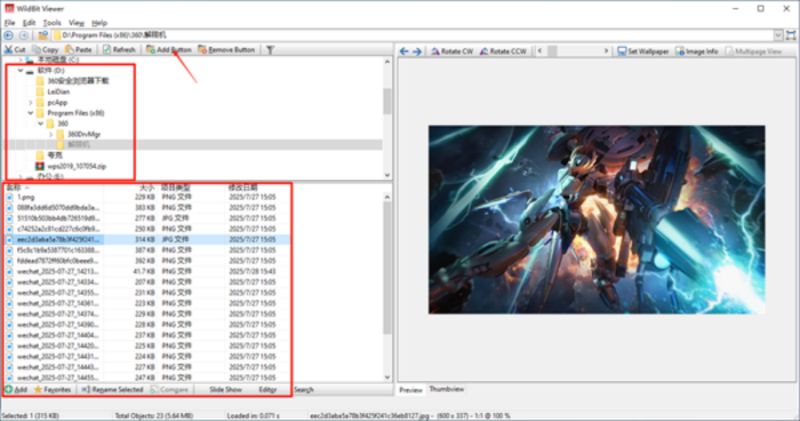
Task: Switch to the Preview tab
Action: [411, 389]
